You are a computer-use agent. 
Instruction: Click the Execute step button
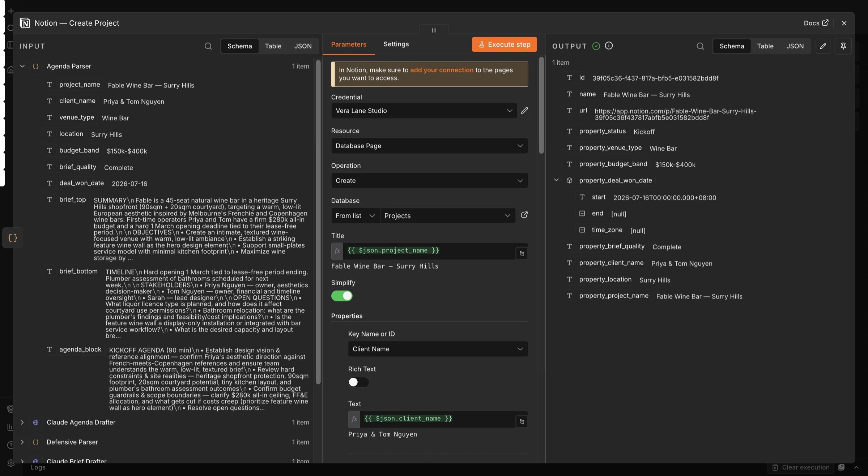click(504, 44)
